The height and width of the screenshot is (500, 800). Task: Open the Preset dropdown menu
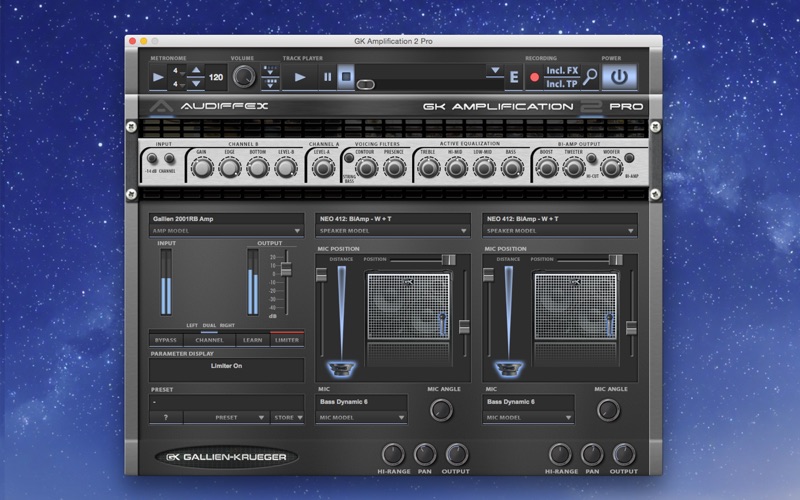click(226, 417)
